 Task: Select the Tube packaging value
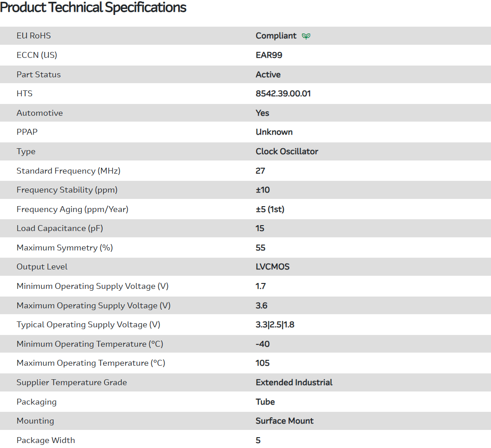(x=265, y=402)
